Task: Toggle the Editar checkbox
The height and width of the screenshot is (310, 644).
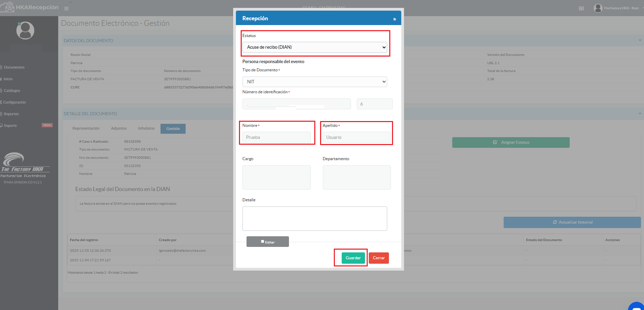Action: (x=263, y=241)
